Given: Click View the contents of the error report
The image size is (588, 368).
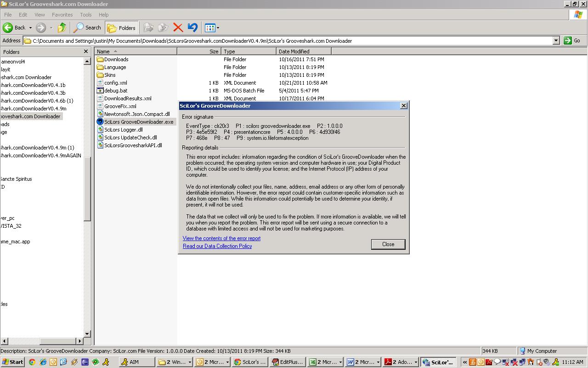Looking at the screenshot, I should 221,238.
